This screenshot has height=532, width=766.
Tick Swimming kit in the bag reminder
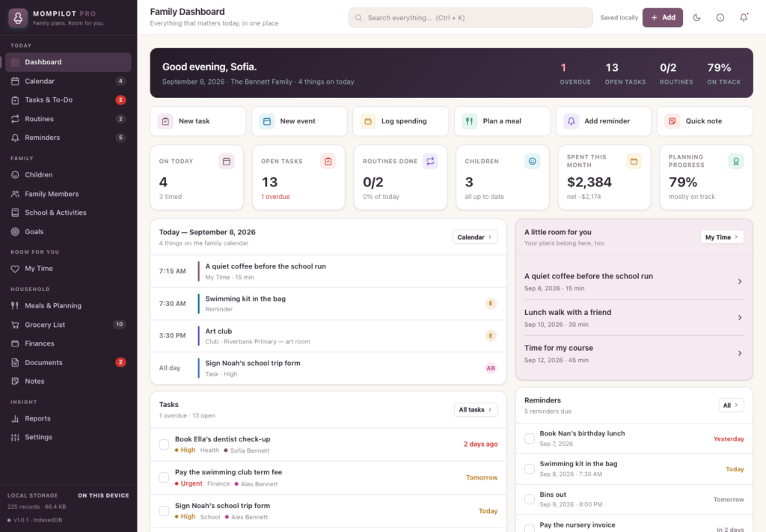pos(530,469)
